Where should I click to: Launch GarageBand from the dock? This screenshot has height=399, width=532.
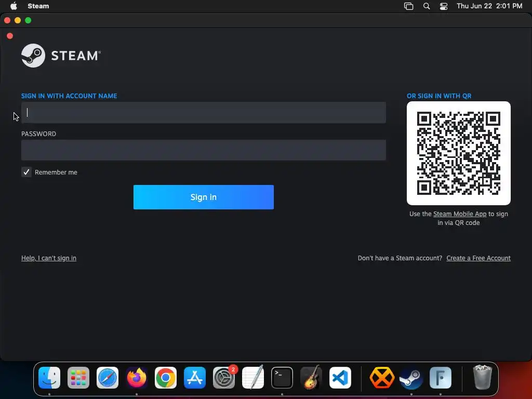[311, 378]
